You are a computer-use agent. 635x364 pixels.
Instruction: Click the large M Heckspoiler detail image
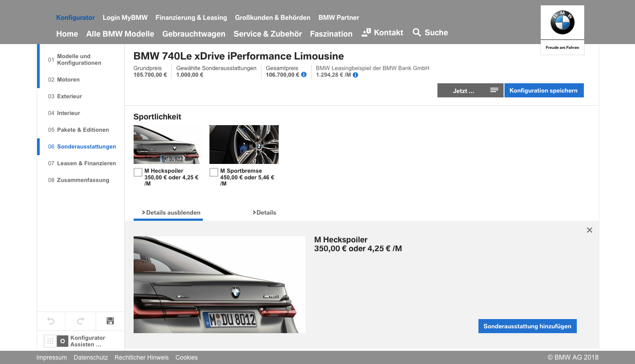[220, 285]
